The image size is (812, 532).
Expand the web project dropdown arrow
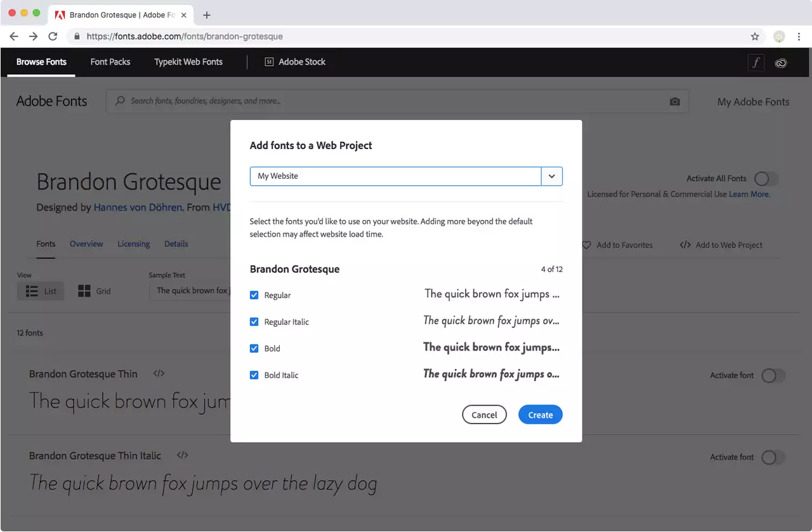(x=551, y=176)
